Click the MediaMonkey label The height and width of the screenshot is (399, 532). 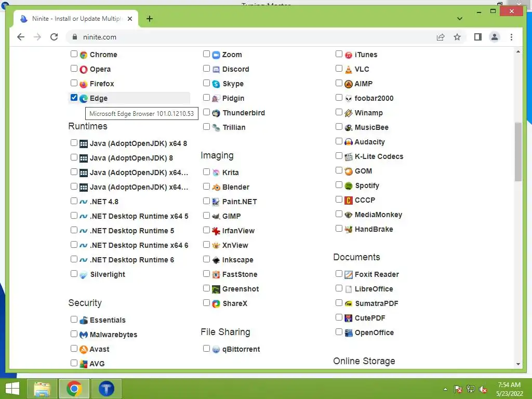coord(378,215)
